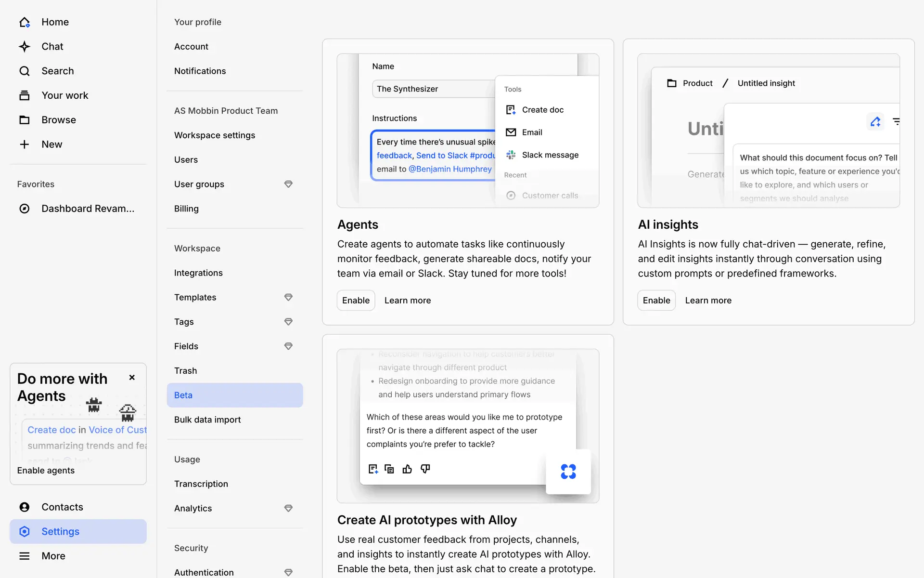Click diamond premium icon beside Templates
This screenshot has height=578, width=924.
[x=288, y=297]
